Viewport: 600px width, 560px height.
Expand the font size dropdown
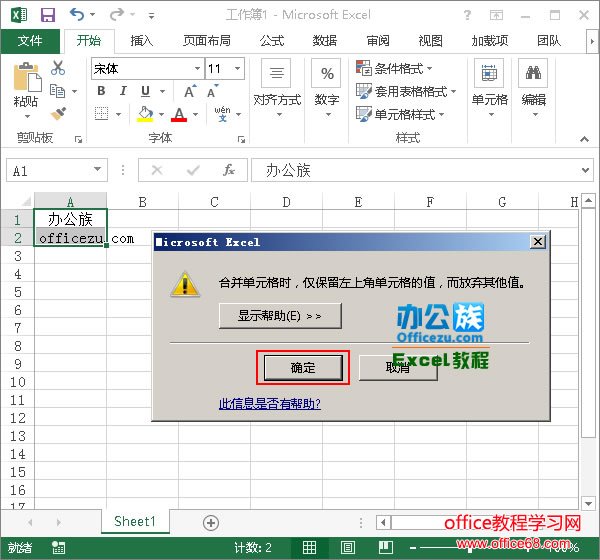[238, 69]
